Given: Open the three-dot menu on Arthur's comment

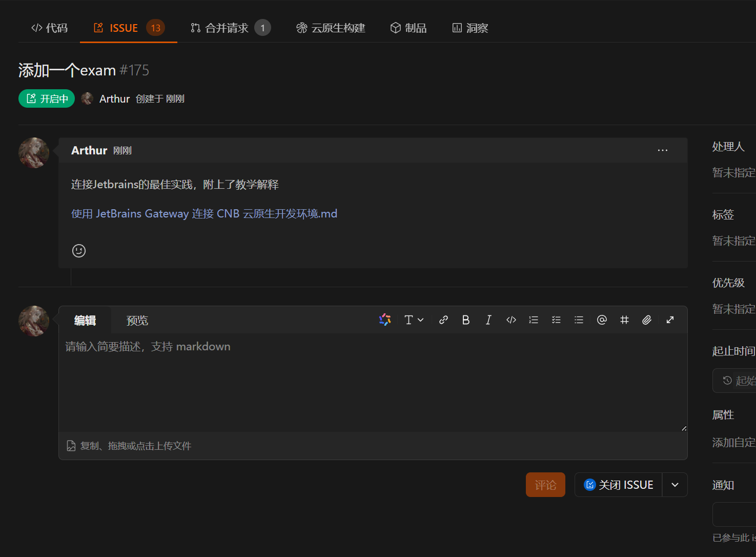Looking at the screenshot, I should tap(662, 150).
